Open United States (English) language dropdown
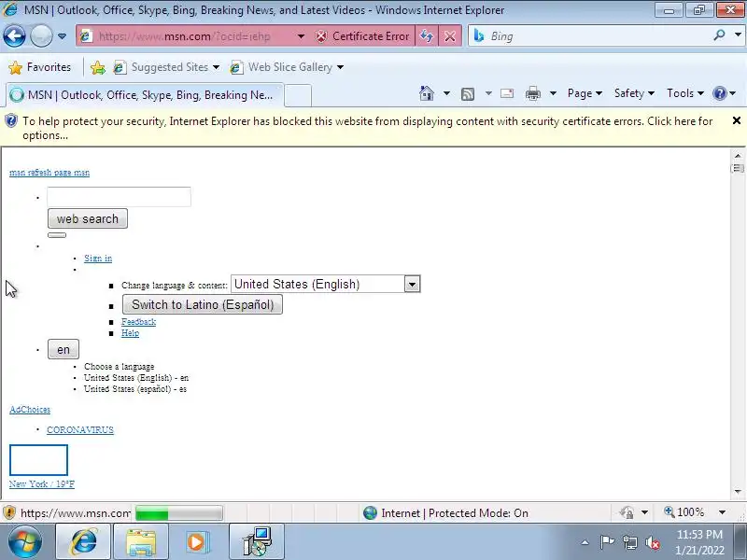Screen dimensions: 747x560 [325, 285]
